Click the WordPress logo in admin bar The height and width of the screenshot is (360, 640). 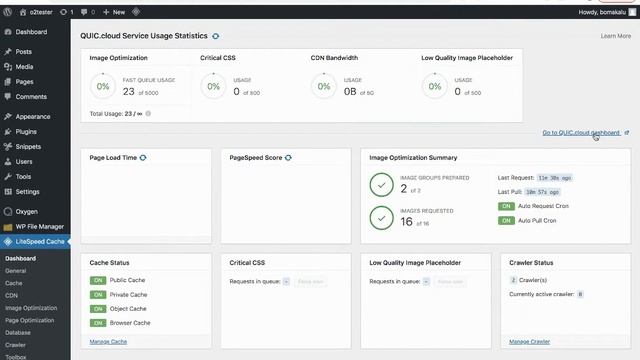tap(7, 12)
